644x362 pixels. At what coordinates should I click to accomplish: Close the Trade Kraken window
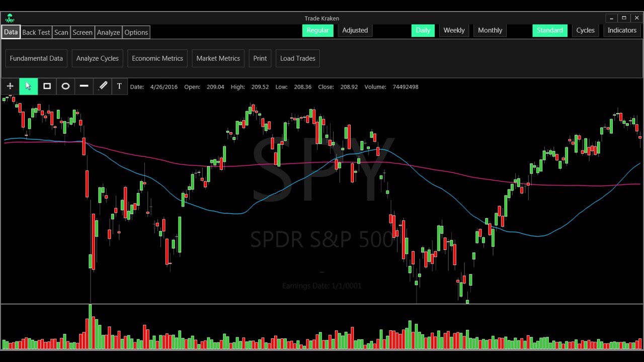(x=636, y=18)
